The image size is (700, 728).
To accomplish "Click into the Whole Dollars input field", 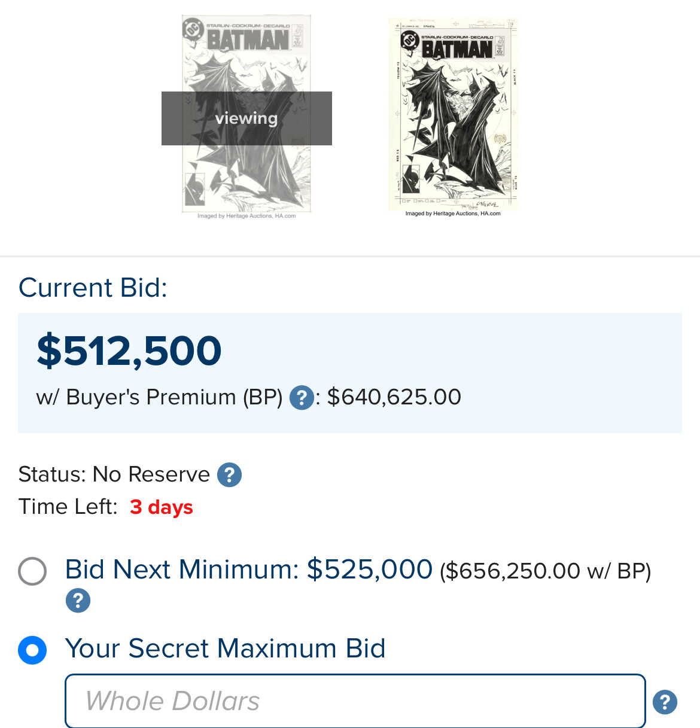I will [355, 701].
